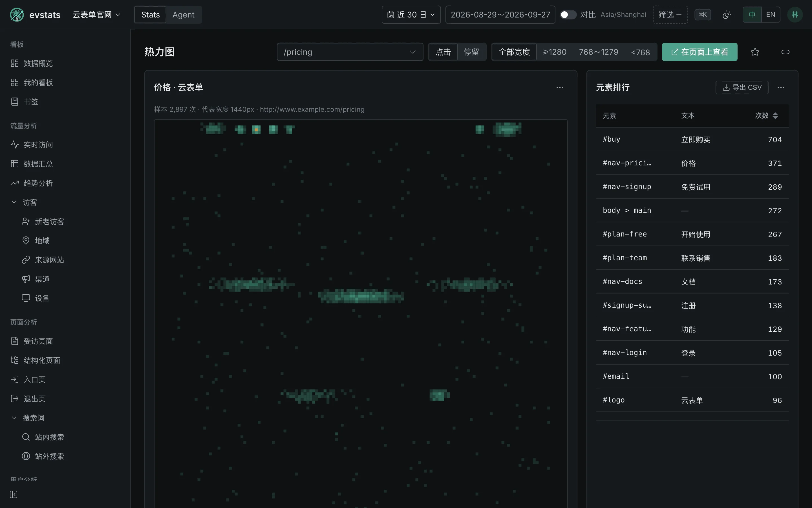
Task: Copy the heatmap share link icon
Action: pos(785,52)
